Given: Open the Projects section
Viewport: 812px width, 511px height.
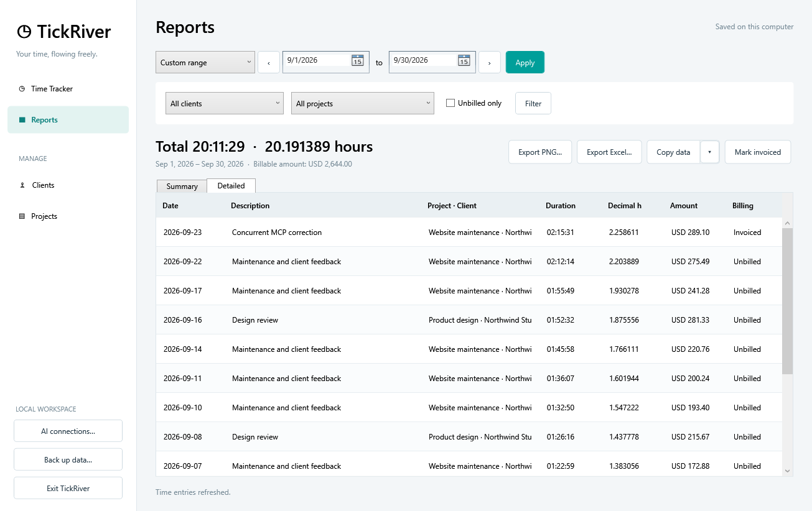Looking at the screenshot, I should pyautogui.click(x=68, y=216).
